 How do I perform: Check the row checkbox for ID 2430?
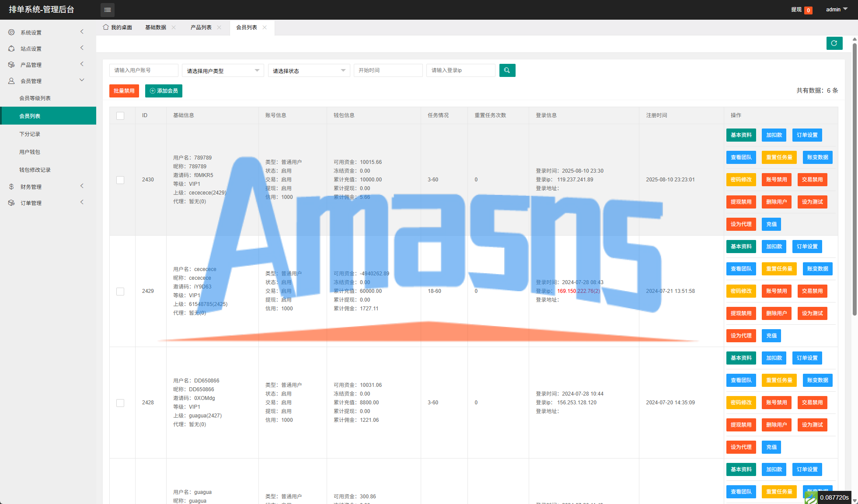coord(120,180)
